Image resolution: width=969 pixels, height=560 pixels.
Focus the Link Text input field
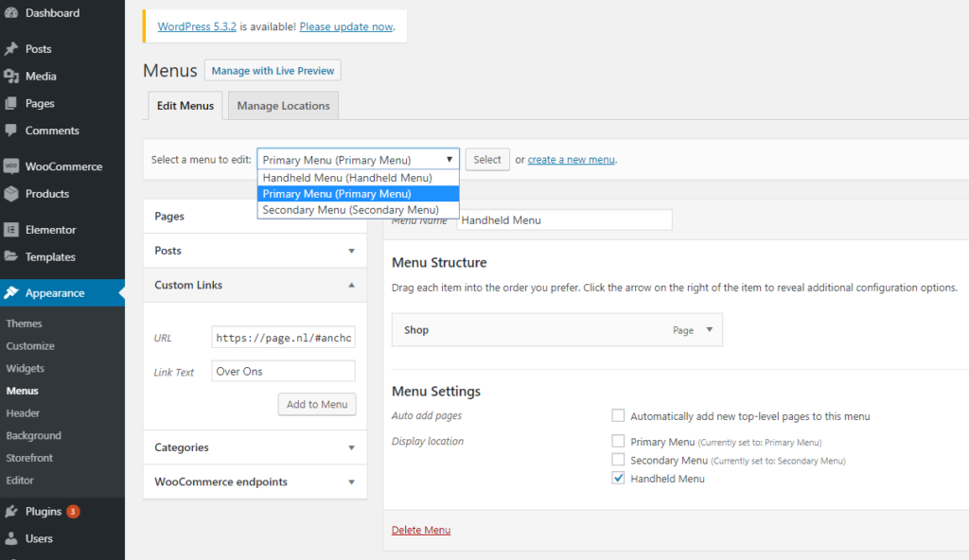pos(283,371)
